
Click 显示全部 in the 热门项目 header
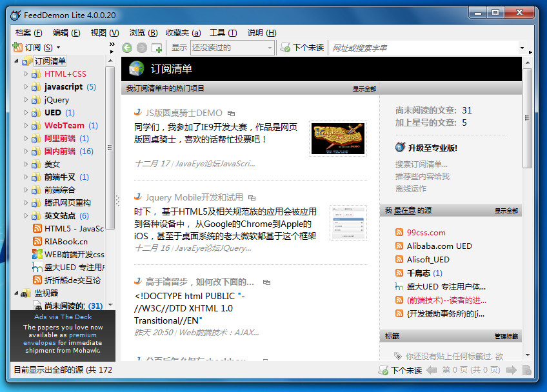(364, 89)
